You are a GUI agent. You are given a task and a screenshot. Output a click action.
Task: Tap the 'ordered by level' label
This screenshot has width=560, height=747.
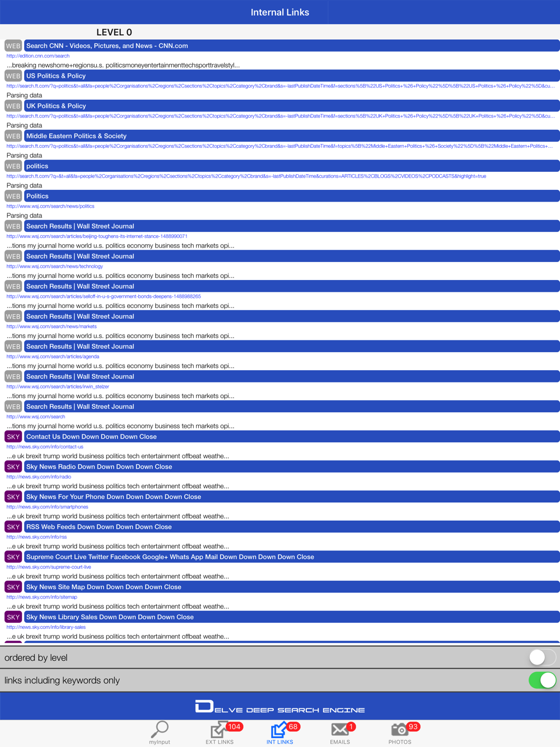click(36, 657)
